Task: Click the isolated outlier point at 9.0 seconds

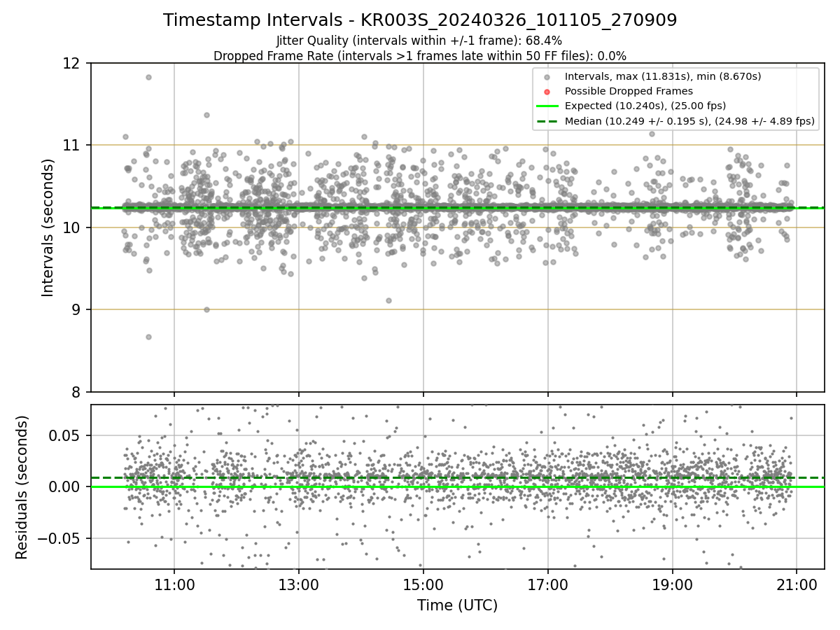Action: pyautogui.click(x=206, y=309)
